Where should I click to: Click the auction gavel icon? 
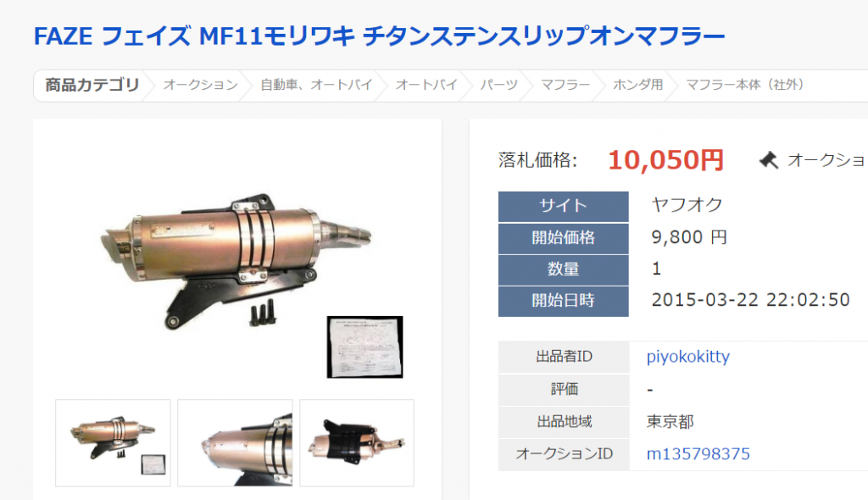(768, 160)
